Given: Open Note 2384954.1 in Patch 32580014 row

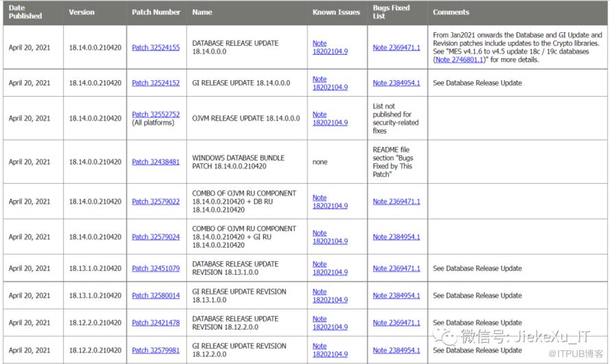Looking at the screenshot, I should pyautogui.click(x=396, y=295).
